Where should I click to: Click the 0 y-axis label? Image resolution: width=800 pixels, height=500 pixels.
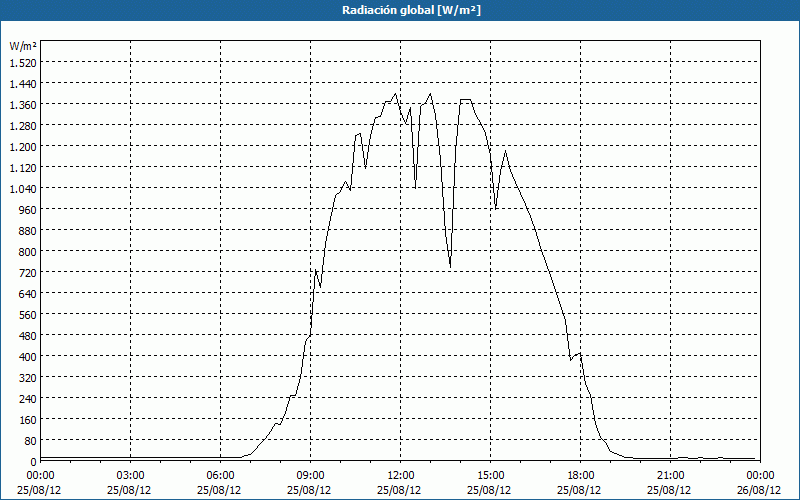point(34,462)
